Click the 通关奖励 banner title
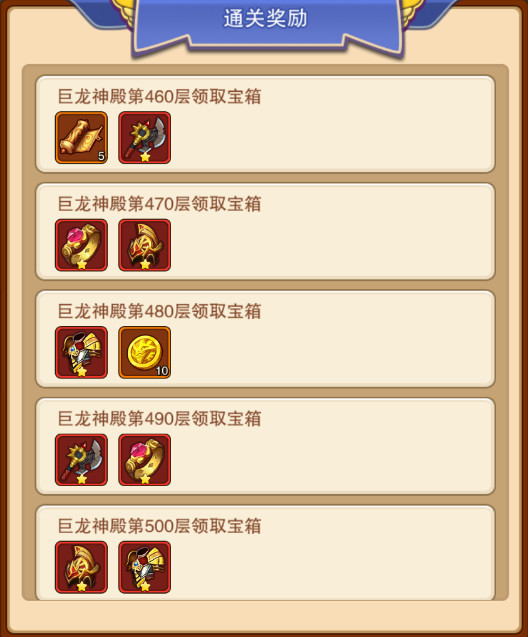The image size is (528, 637). 266,18
